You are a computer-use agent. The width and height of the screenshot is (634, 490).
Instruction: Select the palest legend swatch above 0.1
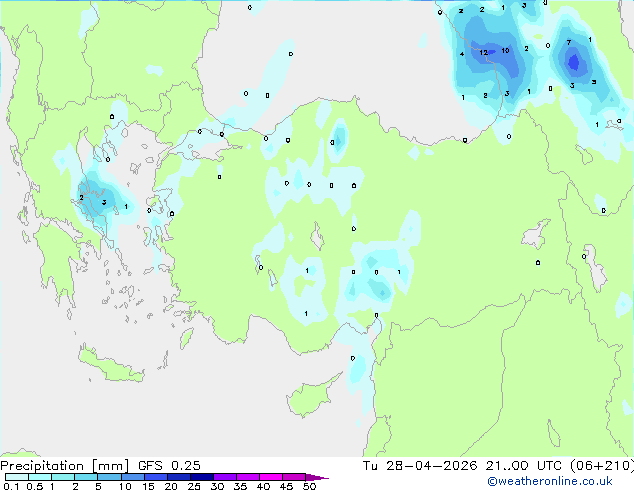[x=17, y=477]
